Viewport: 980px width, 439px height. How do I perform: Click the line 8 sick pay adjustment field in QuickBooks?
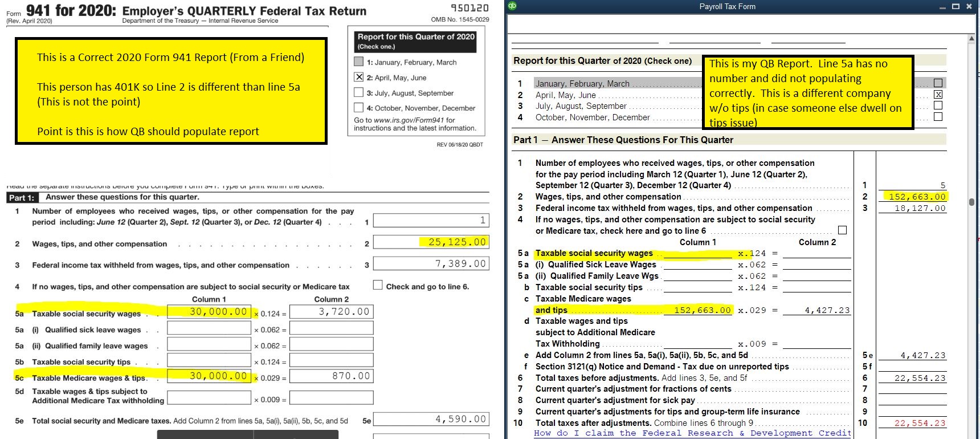pyautogui.click(x=913, y=400)
